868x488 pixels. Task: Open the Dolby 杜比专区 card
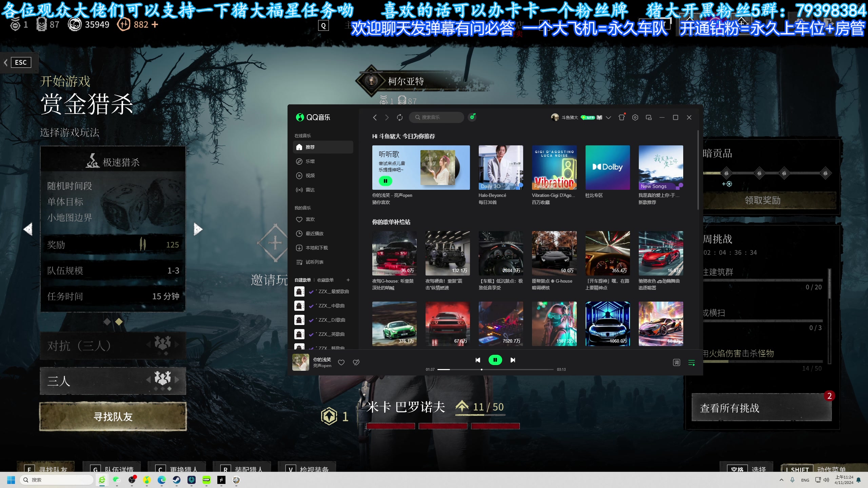click(608, 167)
